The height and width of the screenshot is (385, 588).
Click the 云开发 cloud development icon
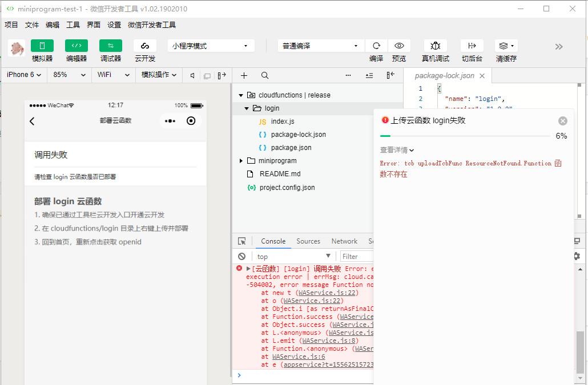(x=145, y=46)
